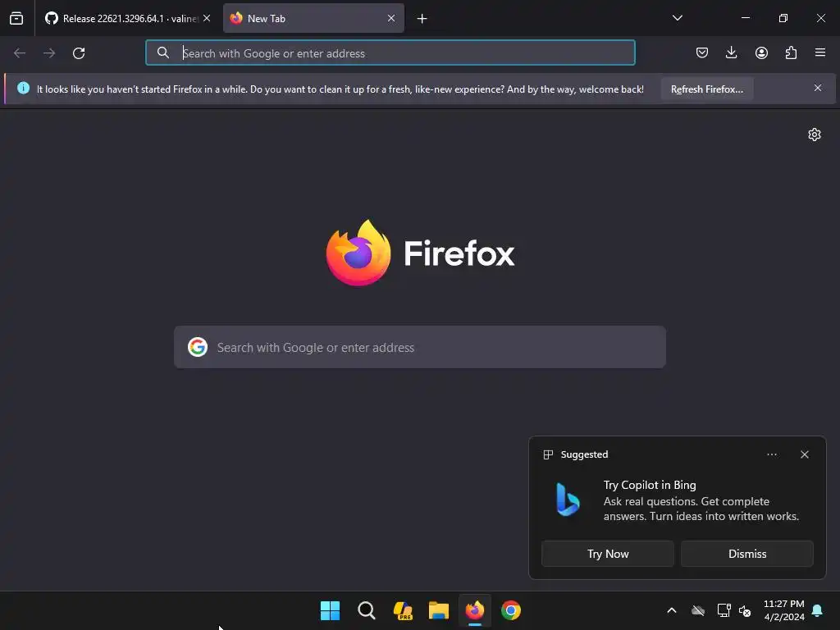Click the info icon in notification bar
This screenshot has height=630, width=840.
(23, 88)
